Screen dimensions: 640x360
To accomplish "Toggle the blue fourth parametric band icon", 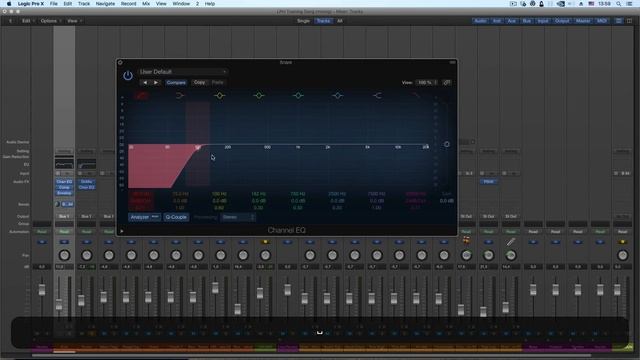I will point(338,96).
